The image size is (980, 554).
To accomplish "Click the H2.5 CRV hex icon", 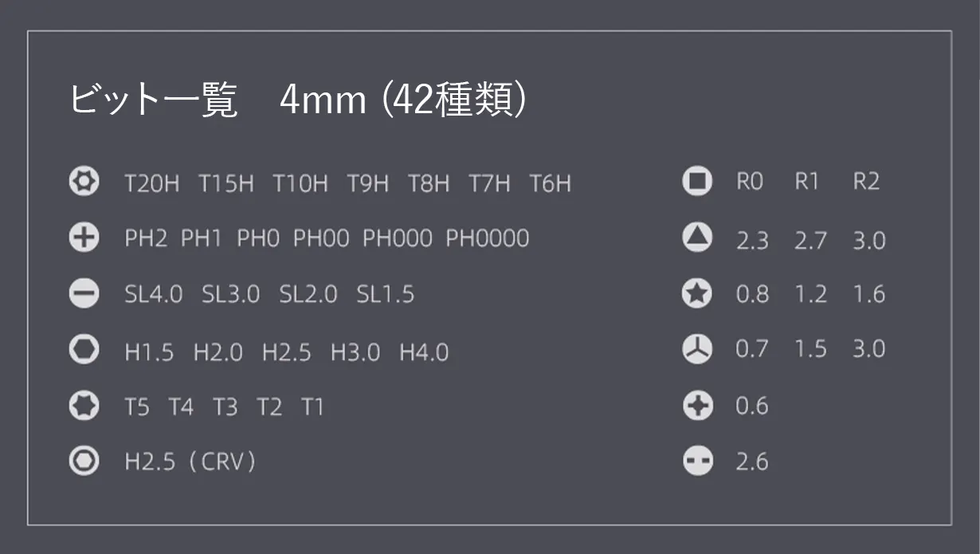I will tap(84, 461).
